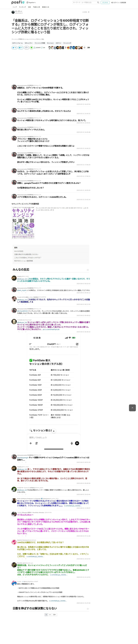Viewport: 138px width, 644px height.
Task: Select the ログイン tag
Action: click(x=58, y=43)
